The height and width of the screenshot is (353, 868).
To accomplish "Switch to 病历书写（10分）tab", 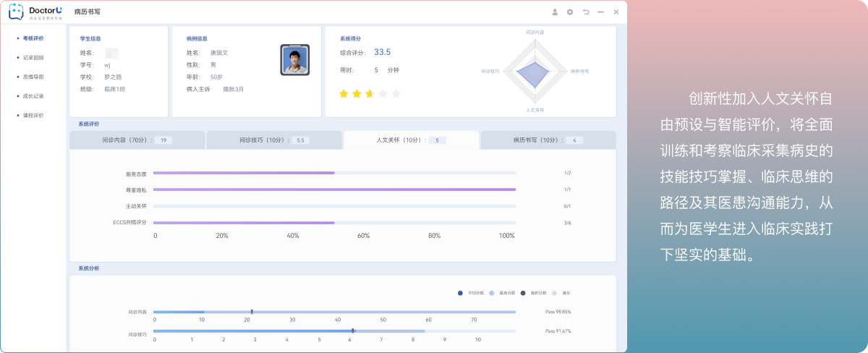I will [x=548, y=140].
